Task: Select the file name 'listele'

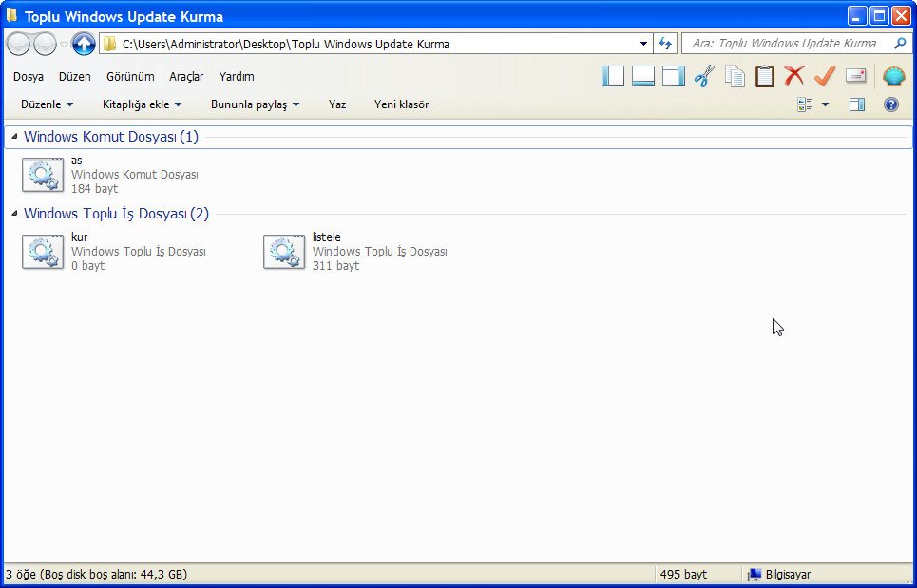Action: click(327, 237)
